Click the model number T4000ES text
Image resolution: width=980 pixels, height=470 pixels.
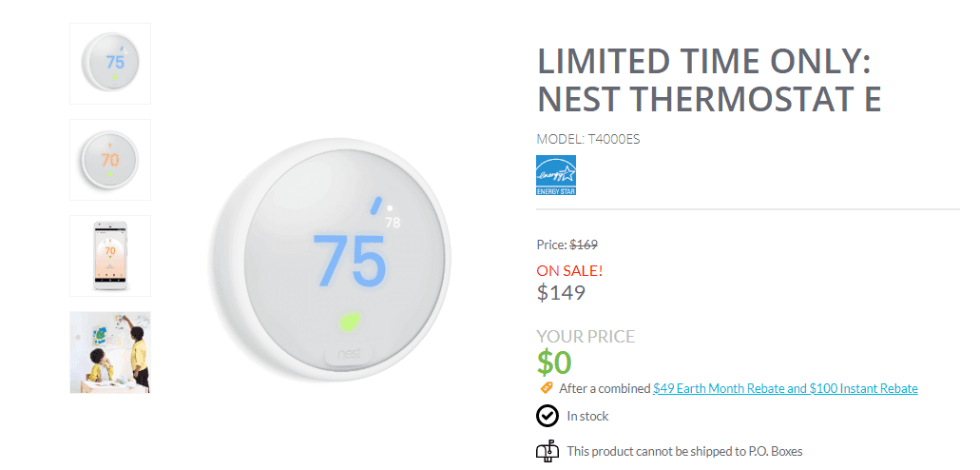pos(588,139)
